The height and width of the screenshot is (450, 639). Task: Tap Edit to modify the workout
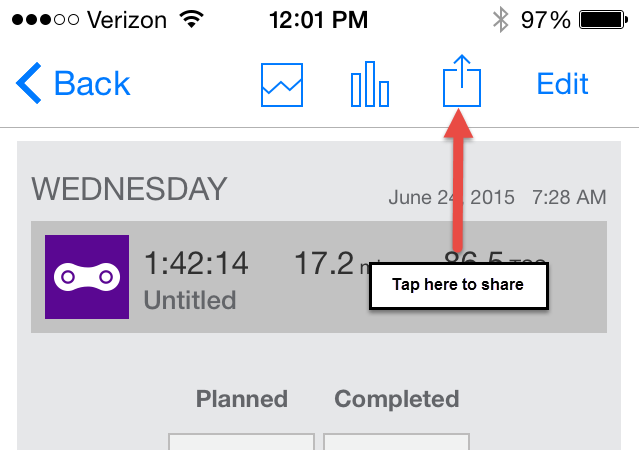point(562,84)
